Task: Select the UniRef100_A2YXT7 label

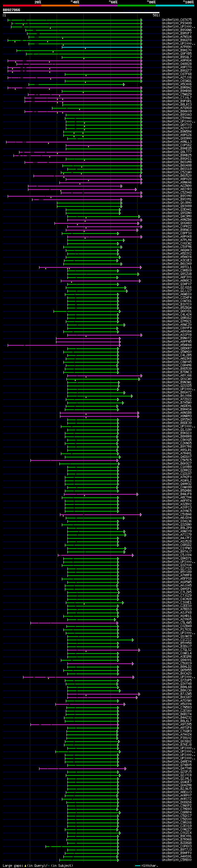Action: [x=177, y=128]
